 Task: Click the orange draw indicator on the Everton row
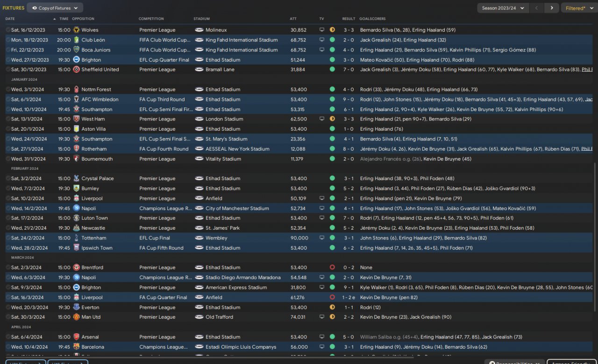click(332, 308)
